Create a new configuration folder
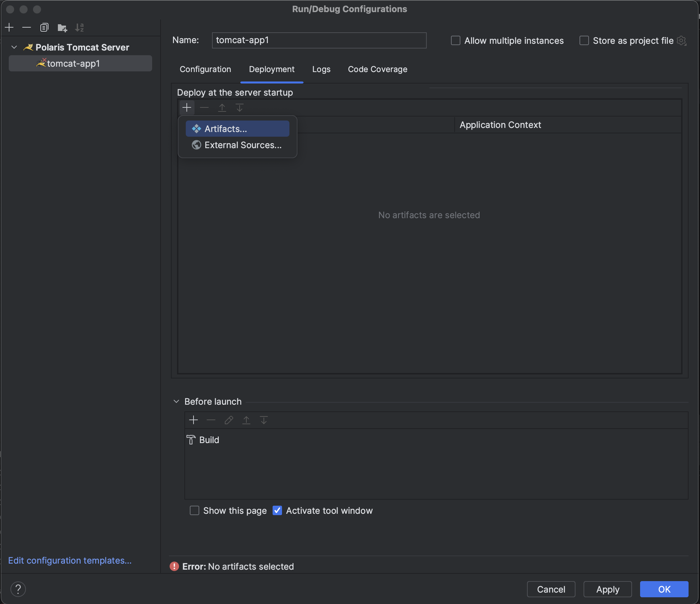This screenshot has width=700, height=604. tap(62, 27)
